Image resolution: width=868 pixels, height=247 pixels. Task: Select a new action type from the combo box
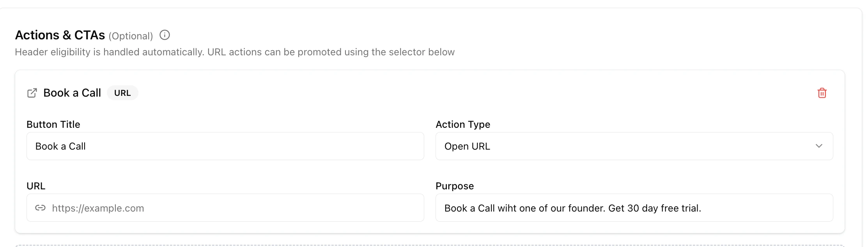point(634,146)
